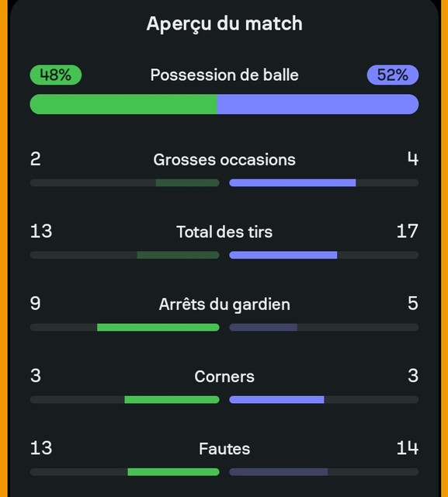Screen dimensions: 448x497
Task: Click the purple 52% possession badge
Action: click(x=393, y=75)
